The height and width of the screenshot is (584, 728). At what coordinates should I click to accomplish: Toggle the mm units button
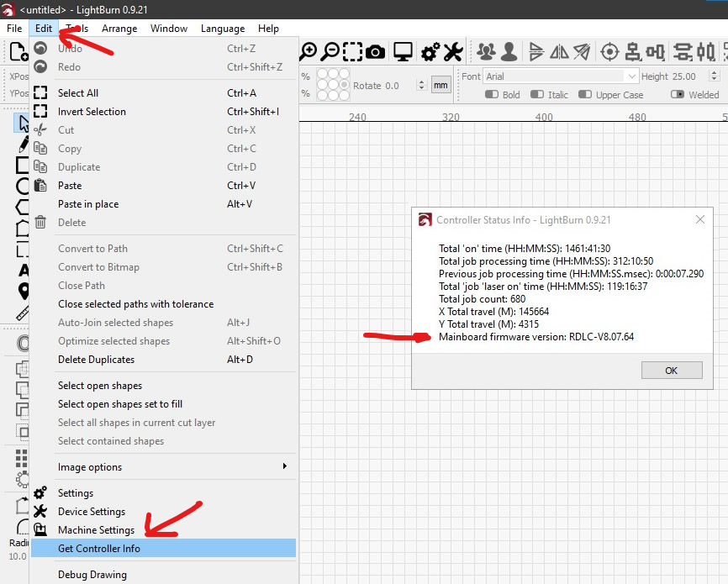[x=440, y=85]
